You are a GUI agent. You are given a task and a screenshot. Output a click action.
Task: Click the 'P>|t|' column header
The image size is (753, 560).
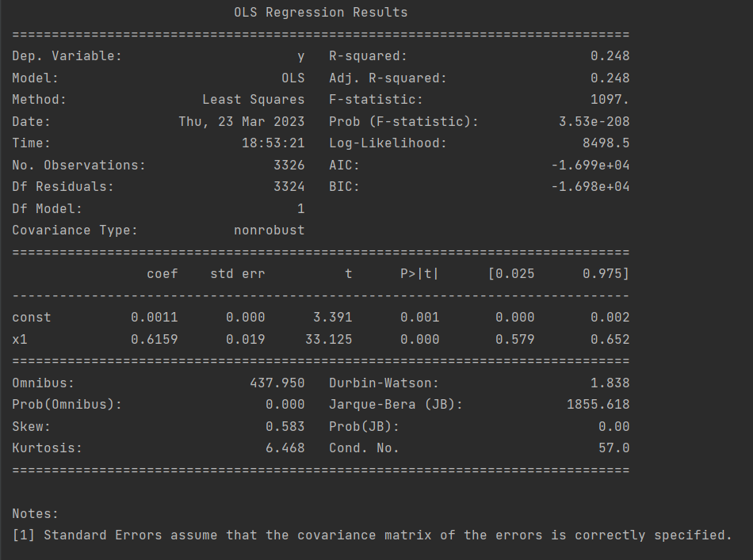(x=419, y=274)
